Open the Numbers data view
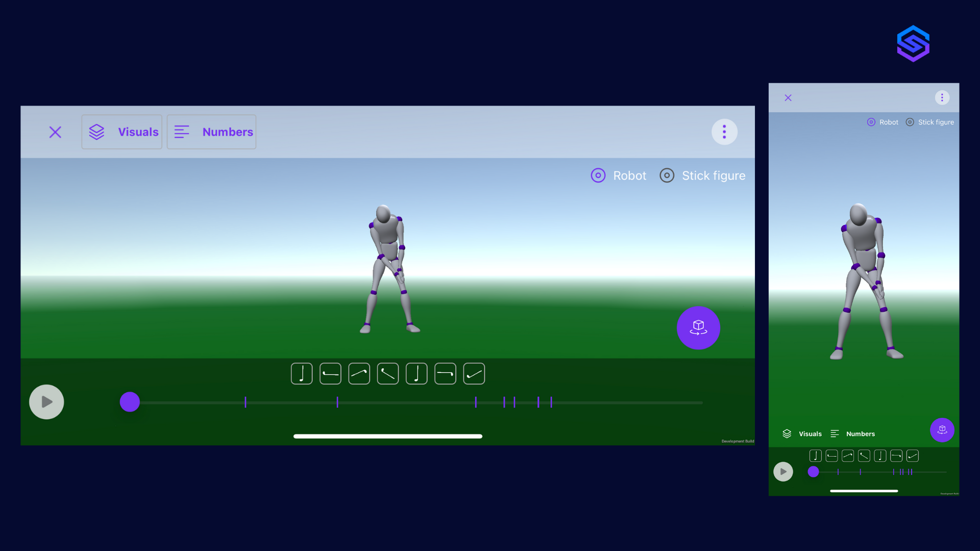 click(211, 132)
